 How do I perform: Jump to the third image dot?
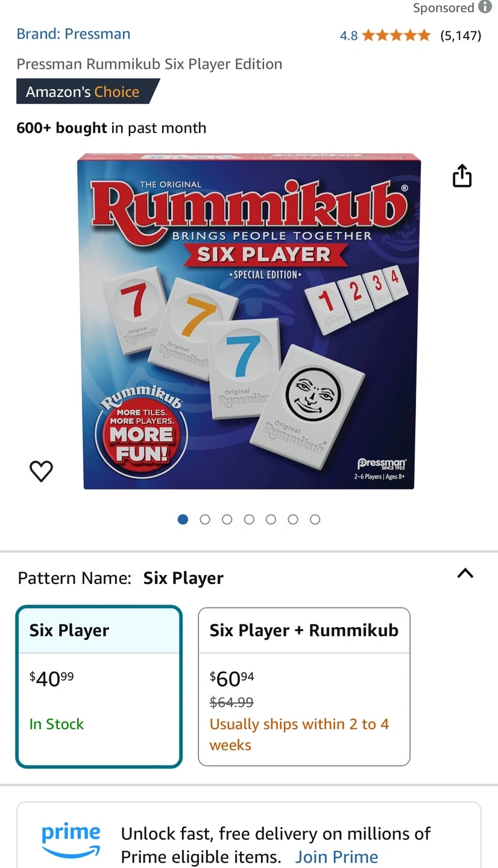(227, 520)
